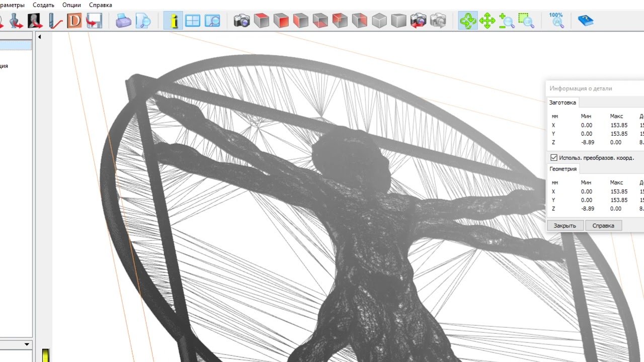The width and height of the screenshot is (644, 362).
Task: Open the Справка menu in the menu bar
Action: tap(101, 5)
